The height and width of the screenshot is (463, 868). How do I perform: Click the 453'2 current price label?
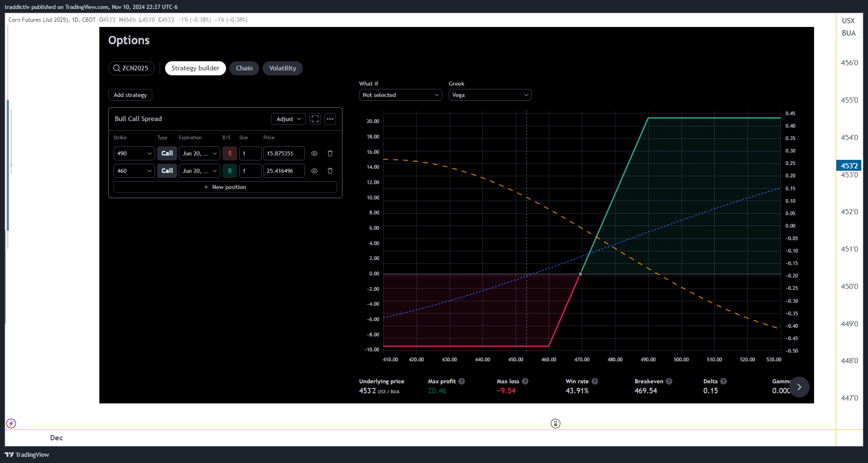pyautogui.click(x=849, y=166)
